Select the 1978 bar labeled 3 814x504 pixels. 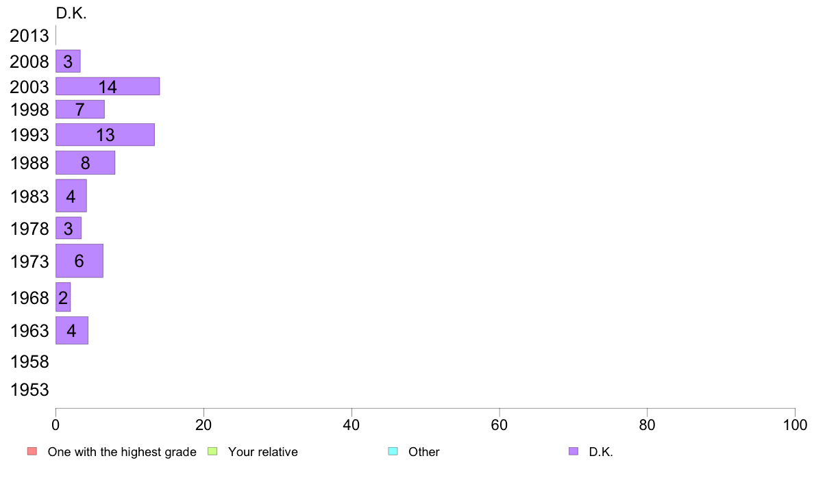(69, 228)
